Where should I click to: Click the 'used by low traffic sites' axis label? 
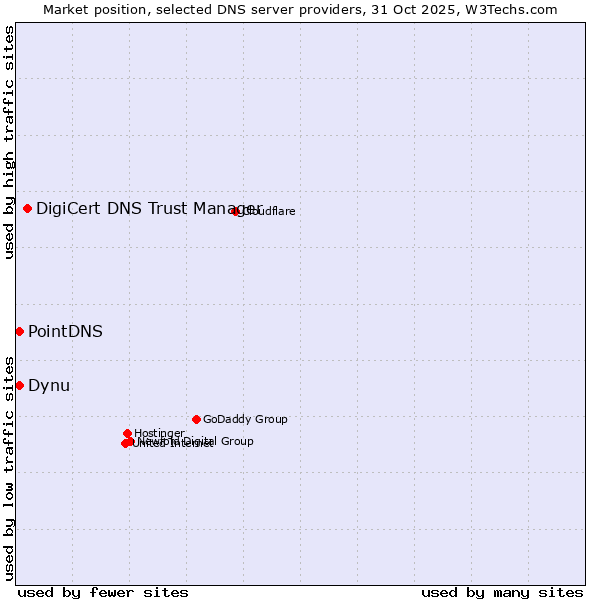[9, 467]
